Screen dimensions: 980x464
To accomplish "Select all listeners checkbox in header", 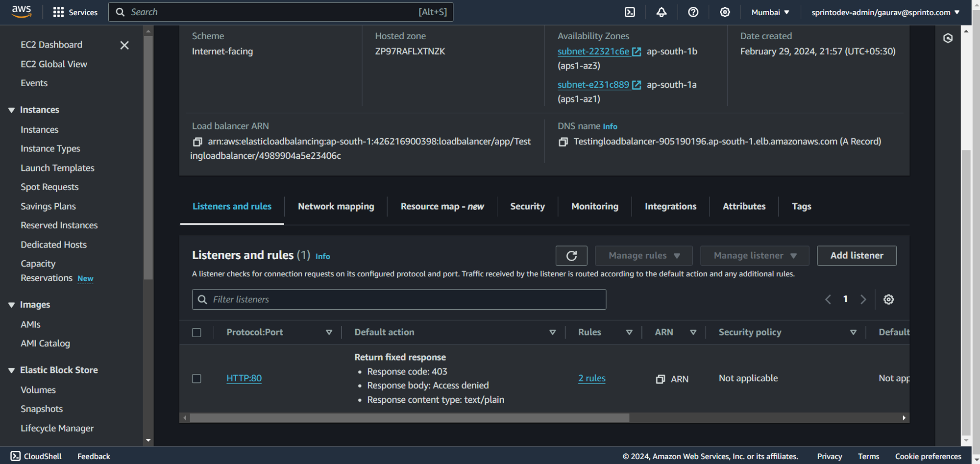I will [x=196, y=333].
